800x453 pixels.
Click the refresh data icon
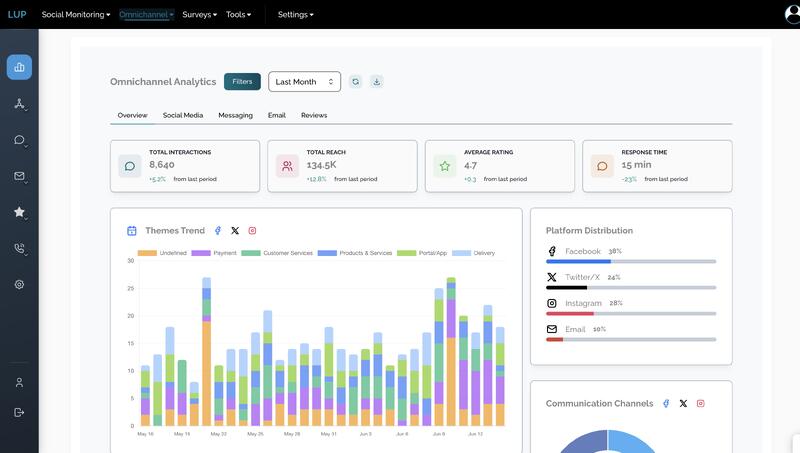coord(356,82)
